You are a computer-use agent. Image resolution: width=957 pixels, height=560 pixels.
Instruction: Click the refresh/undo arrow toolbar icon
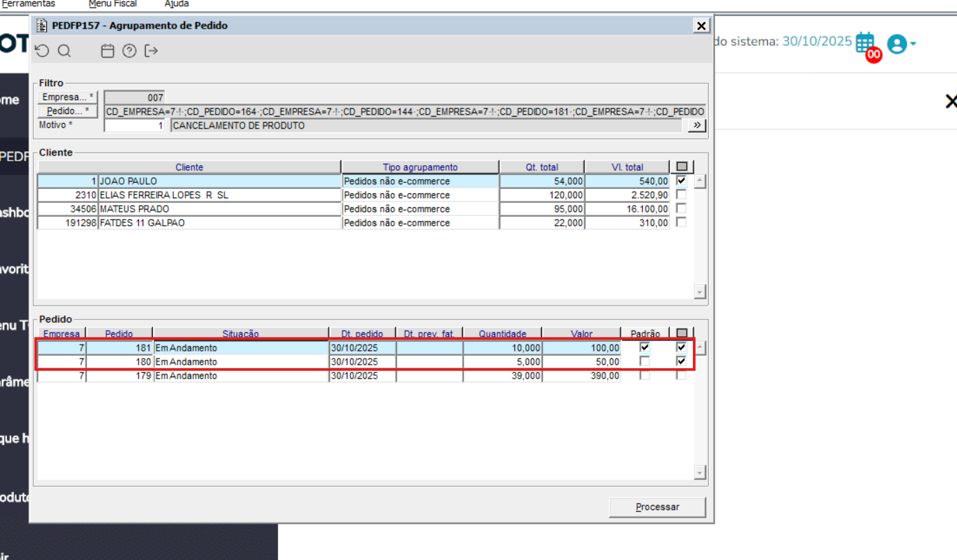(42, 51)
